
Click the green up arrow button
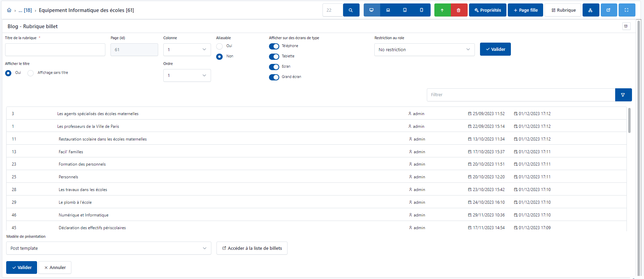point(442,10)
